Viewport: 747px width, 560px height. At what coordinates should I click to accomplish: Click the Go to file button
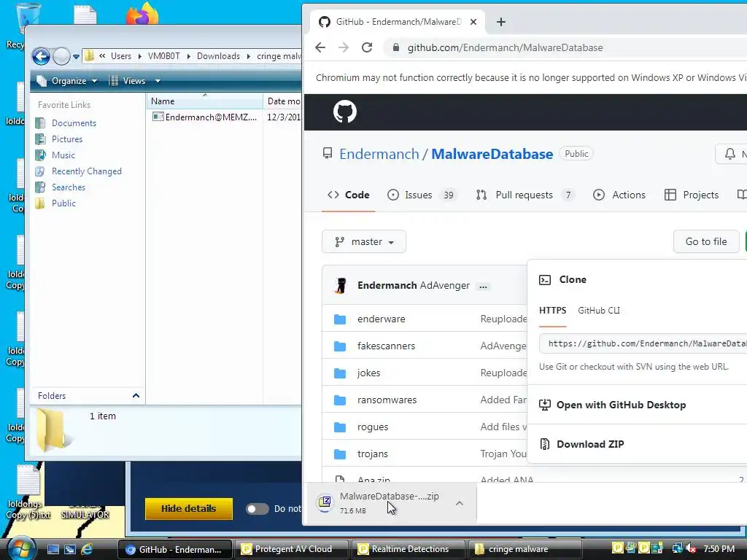(706, 242)
